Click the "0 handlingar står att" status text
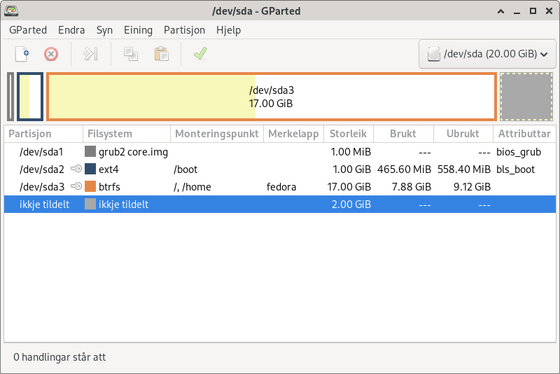The height and width of the screenshot is (374, 560). tap(59, 357)
